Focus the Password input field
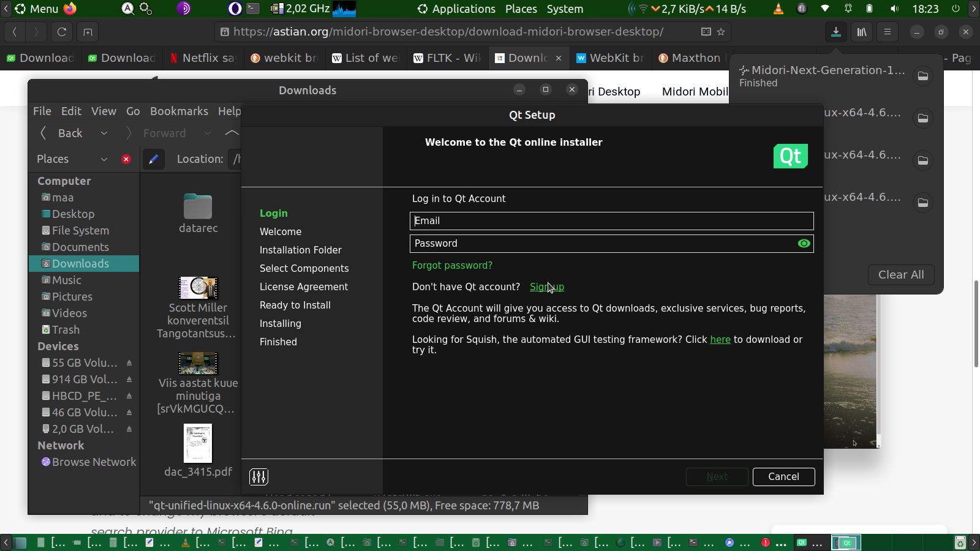 [x=611, y=244]
